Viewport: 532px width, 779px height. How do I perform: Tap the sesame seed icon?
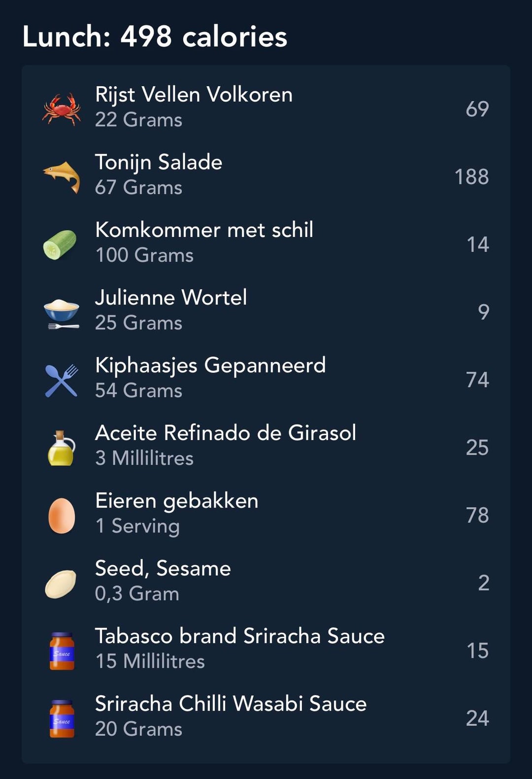tap(61, 583)
